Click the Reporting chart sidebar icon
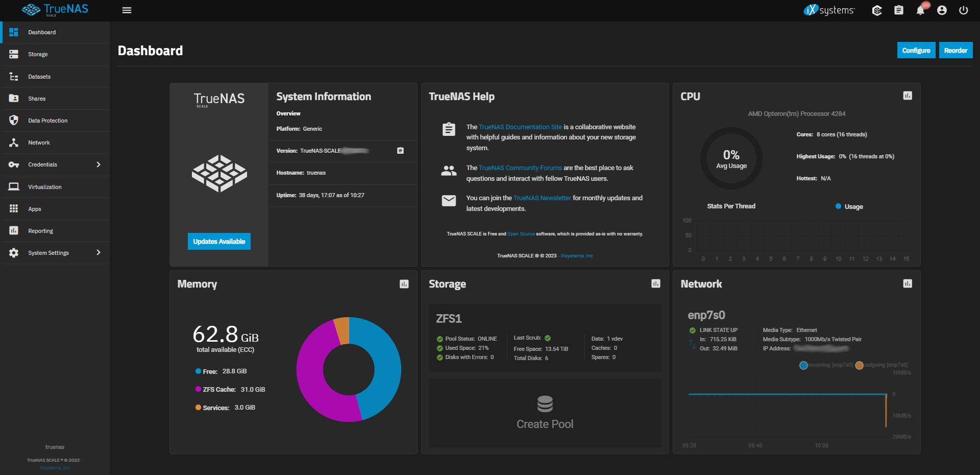This screenshot has width=980, height=475. pyautogui.click(x=14, y=231)
